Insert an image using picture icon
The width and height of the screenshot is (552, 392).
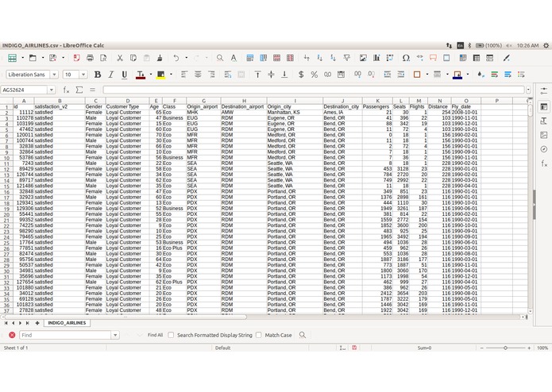(363, 58)
